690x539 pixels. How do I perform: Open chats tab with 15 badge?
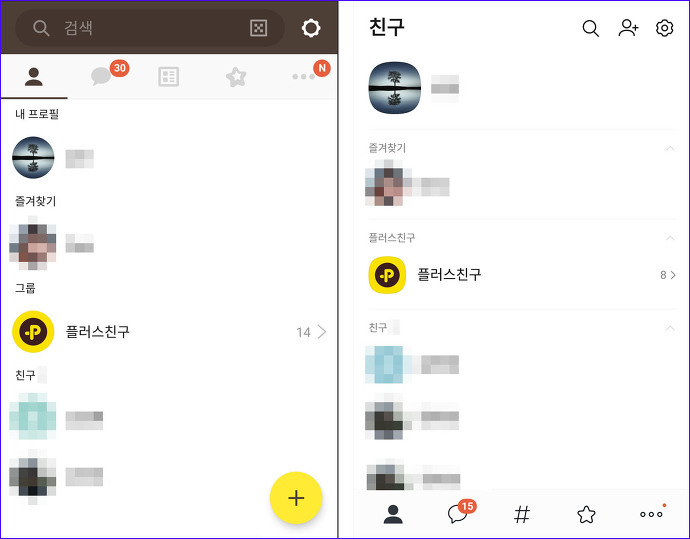[x=460, y=512]
